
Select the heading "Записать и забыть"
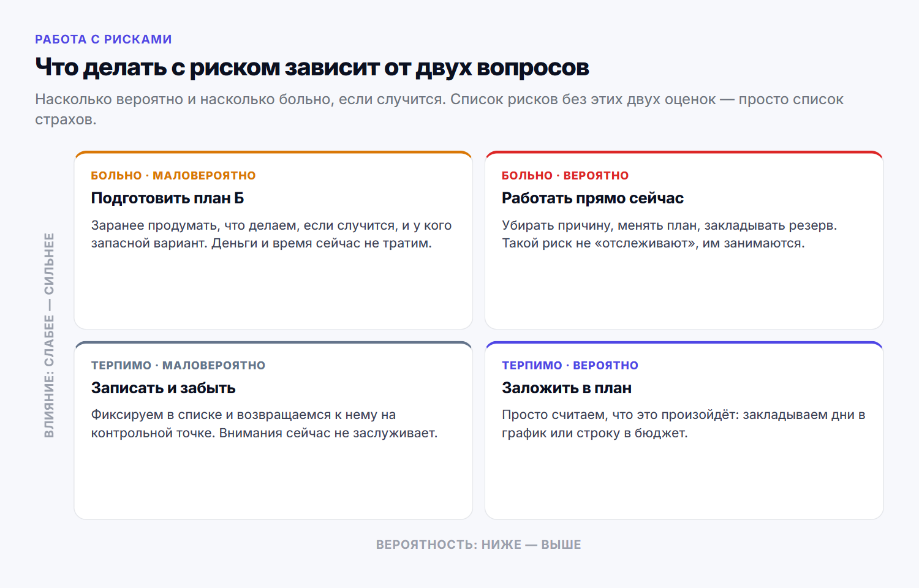click(163, 388)
